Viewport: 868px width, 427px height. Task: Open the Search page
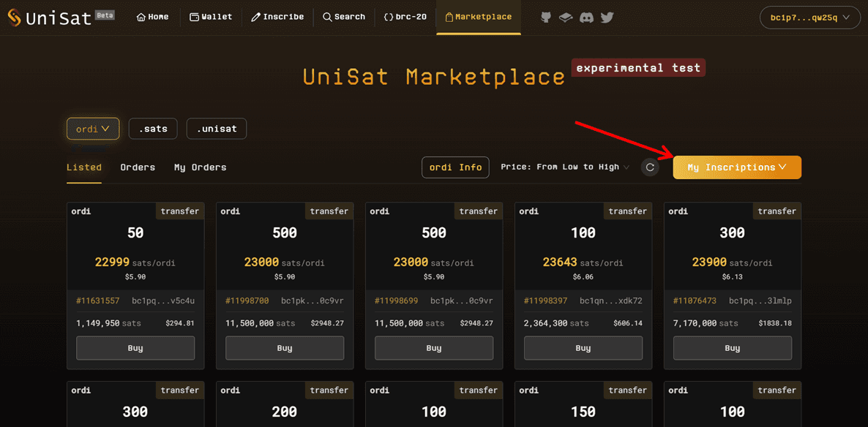click(x=344, y=17)
